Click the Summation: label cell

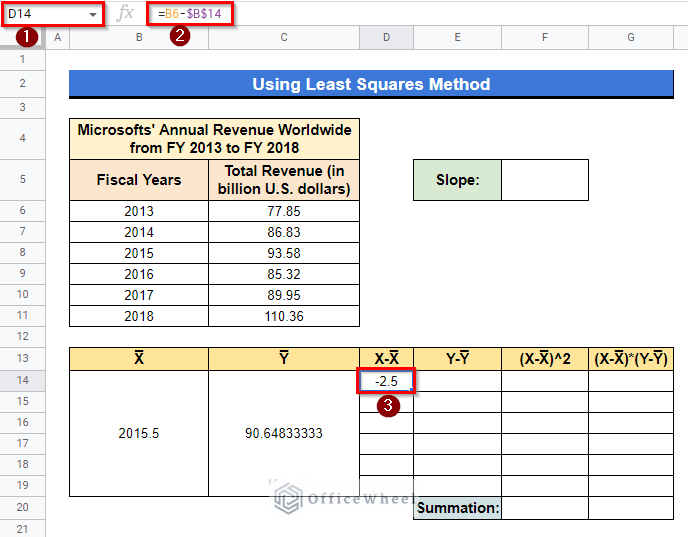point(457,508)
